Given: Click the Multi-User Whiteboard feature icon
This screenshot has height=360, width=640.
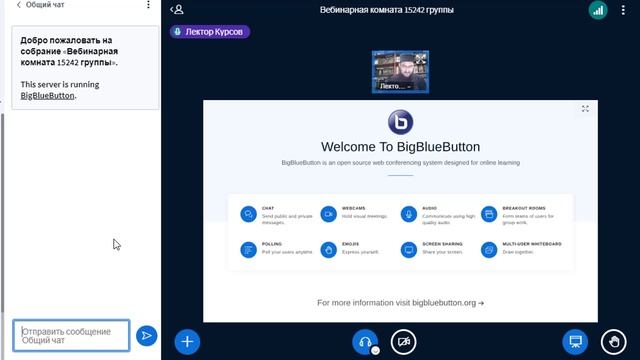Looking at the screenshot, I should click(489, 250).
